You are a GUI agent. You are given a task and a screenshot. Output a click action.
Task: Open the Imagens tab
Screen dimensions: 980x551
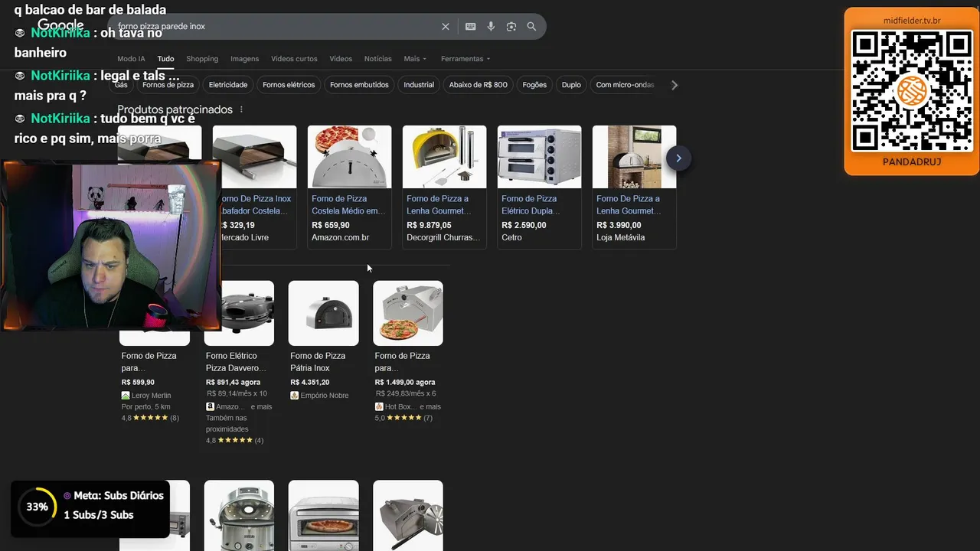pyautogui.click(x=245, y=59)
